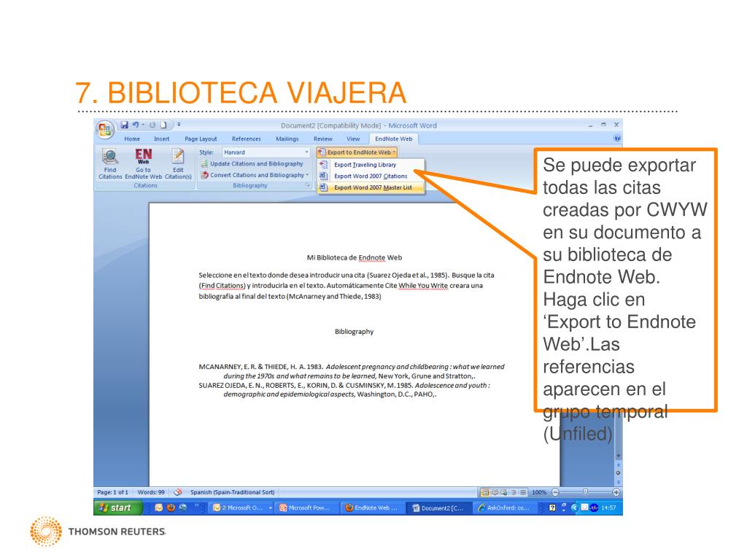Switch to Draft view
This screenshot has height=560, width=747.
tap(523, 492)
